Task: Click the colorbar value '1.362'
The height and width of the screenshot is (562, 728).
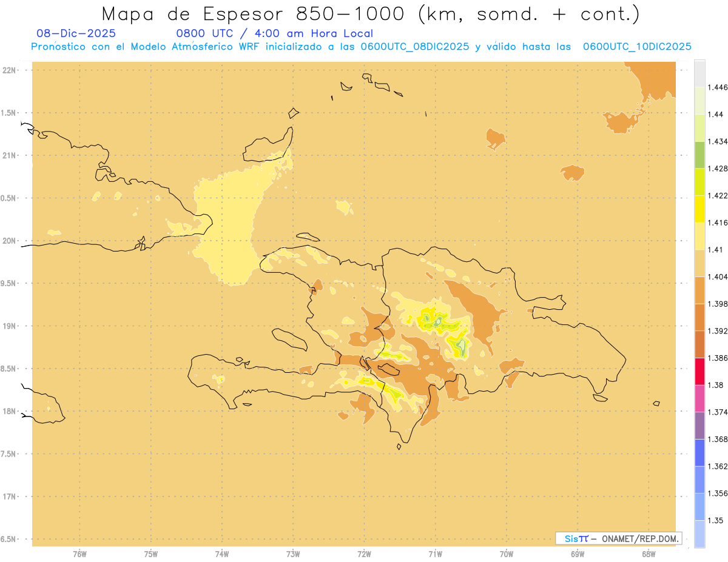Action: 718,466
